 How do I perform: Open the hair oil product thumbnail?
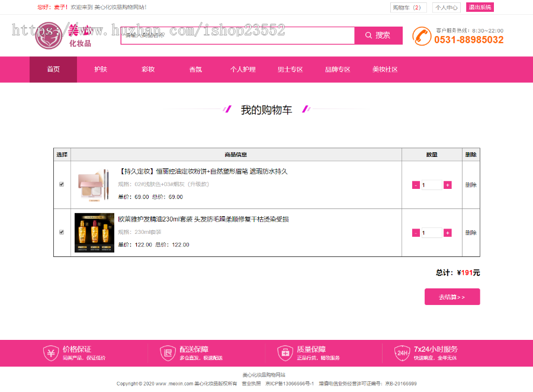pyautogui.click(x=95, y=233)
